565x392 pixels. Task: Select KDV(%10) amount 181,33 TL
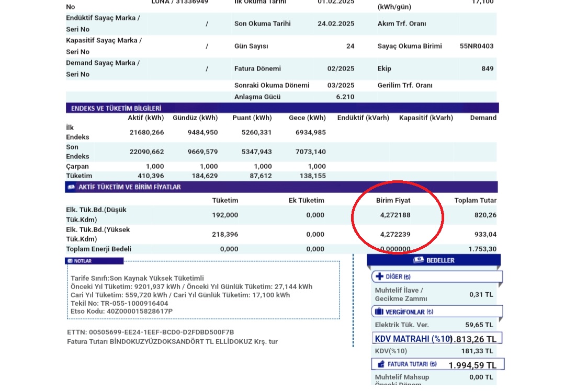[x=477, y=351]
